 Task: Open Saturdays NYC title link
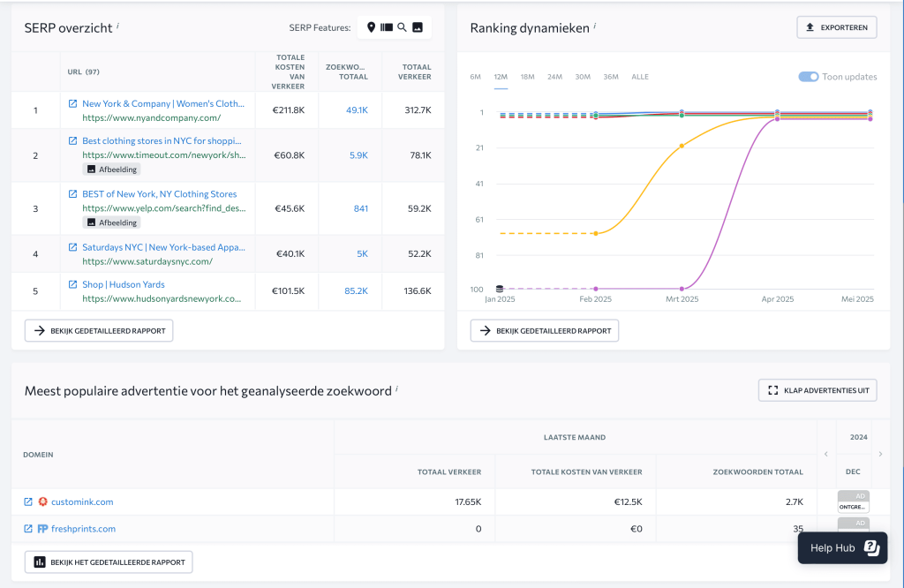(163, 247)
